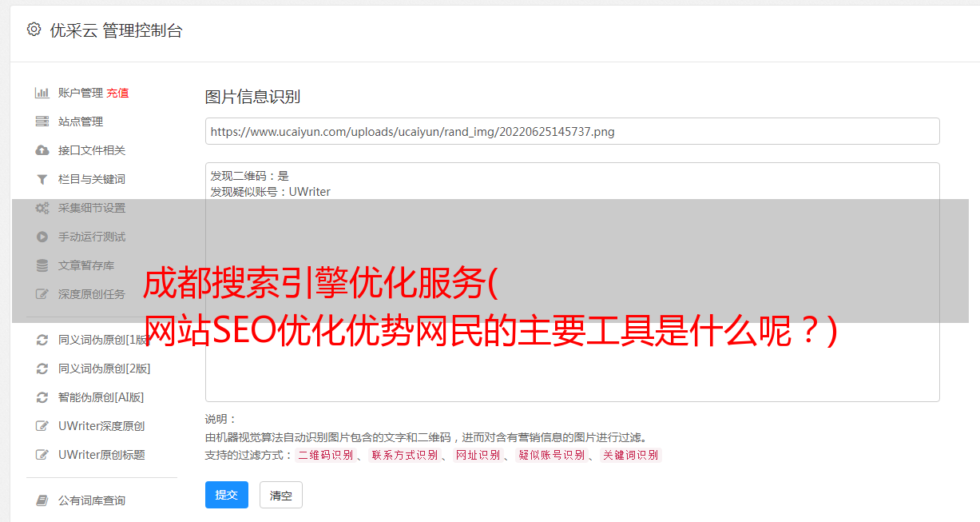
Task: Click the 疑似账号识别 tag
Action: [551, 455]
